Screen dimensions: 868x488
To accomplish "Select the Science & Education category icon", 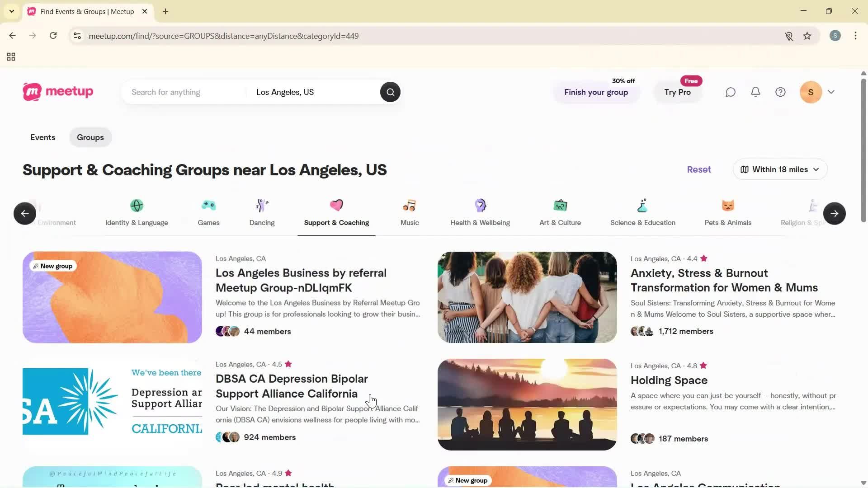I will coord(642,206).
